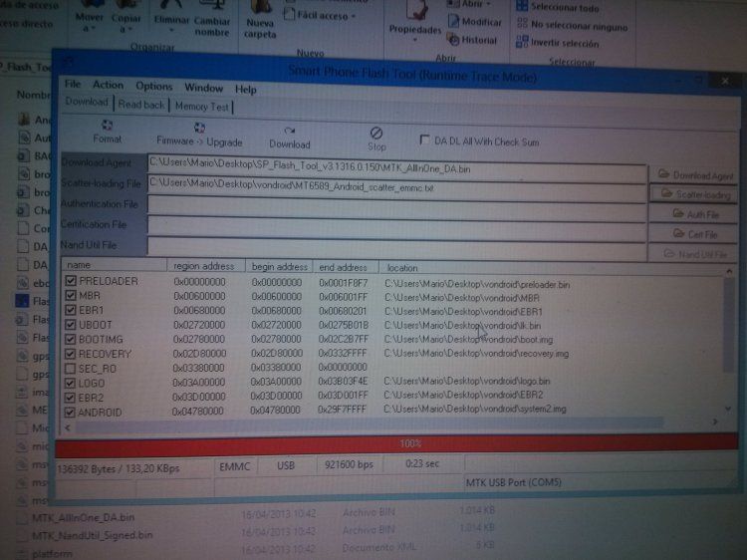Click Cambiar nombre in Explorer ribbon
This screenshot has height=560, width=747.
pos(212,19)
